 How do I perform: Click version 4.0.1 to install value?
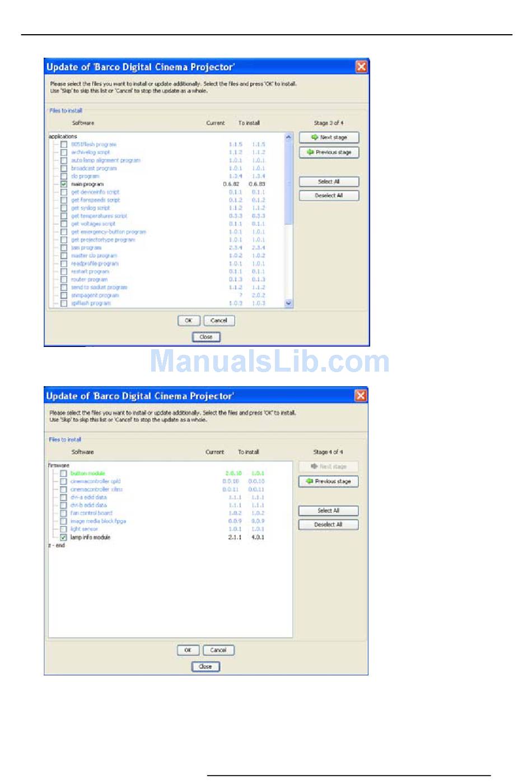click(x=258, y=537)
